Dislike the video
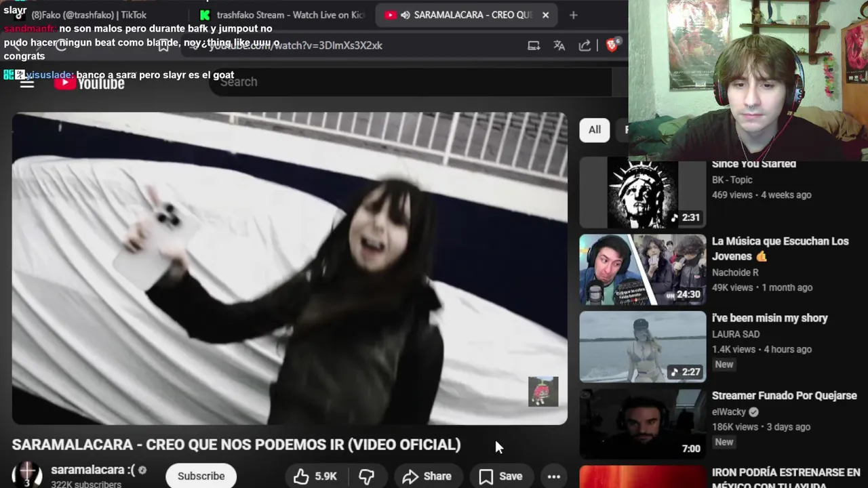Image resolution: width=868 pixels, height=488 pixels. pyautogui.click(x=366, y=476)
